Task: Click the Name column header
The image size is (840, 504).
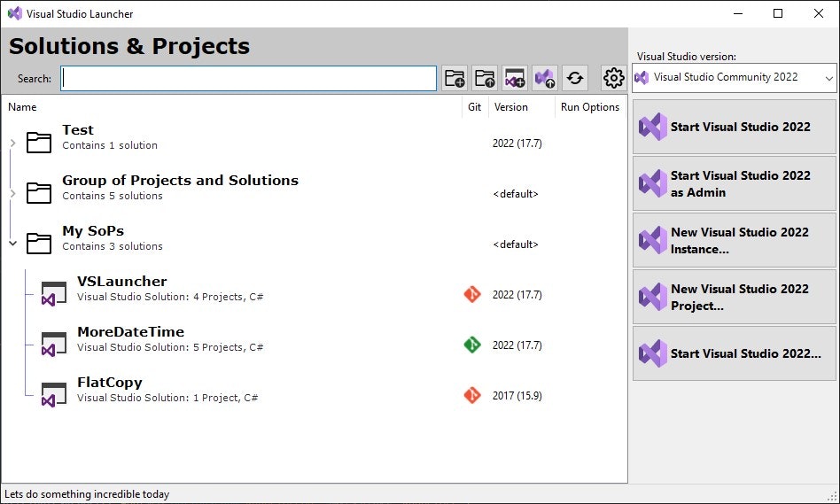Action: coord(22,107)
